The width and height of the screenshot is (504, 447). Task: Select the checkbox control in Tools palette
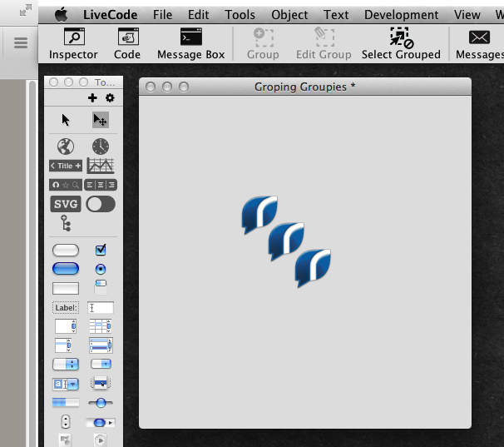[x=101, y=250]
